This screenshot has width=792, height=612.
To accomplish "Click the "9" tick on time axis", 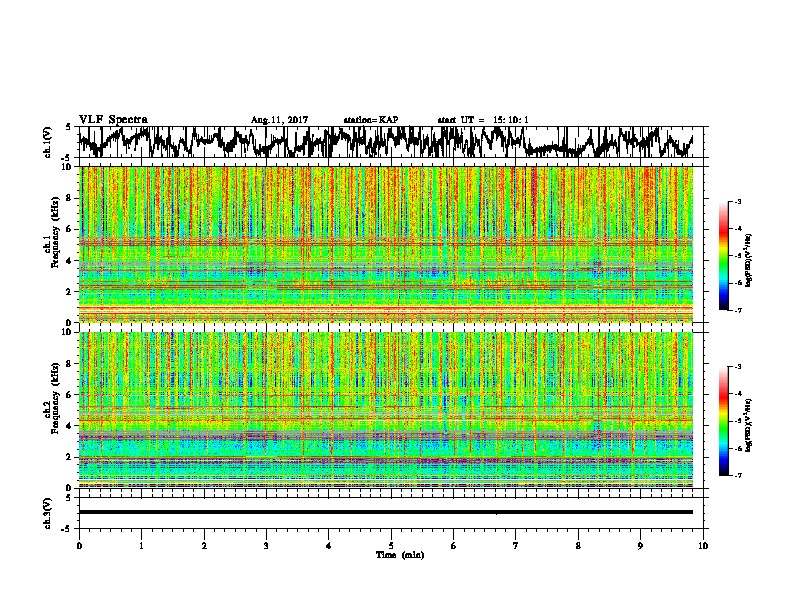I will coord(640,545).
